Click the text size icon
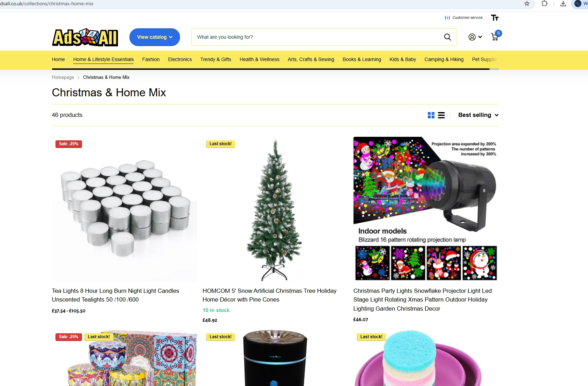 [494, 18]
